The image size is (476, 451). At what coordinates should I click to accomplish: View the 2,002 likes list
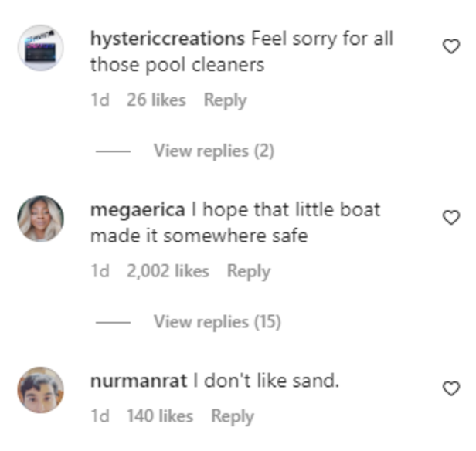point(168,271)
